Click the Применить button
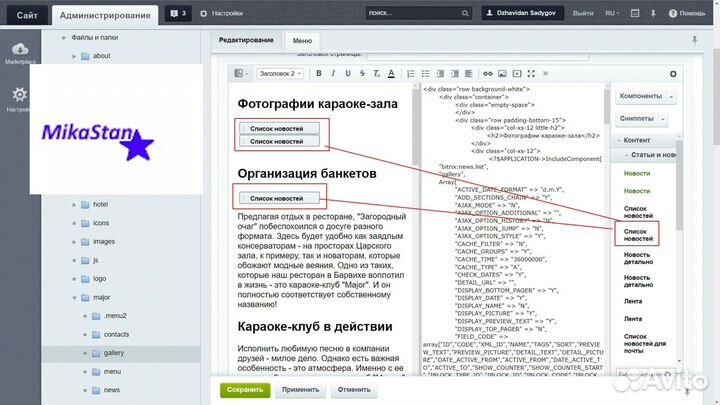The width and height of the screenshot is (720, 405). [300, 390]
